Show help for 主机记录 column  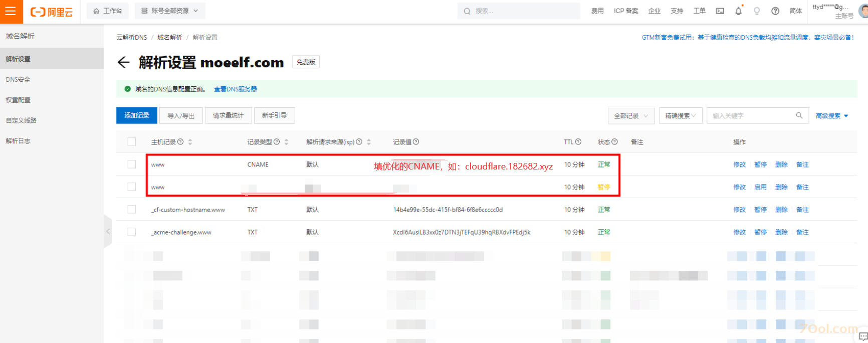tap(180, 142)
